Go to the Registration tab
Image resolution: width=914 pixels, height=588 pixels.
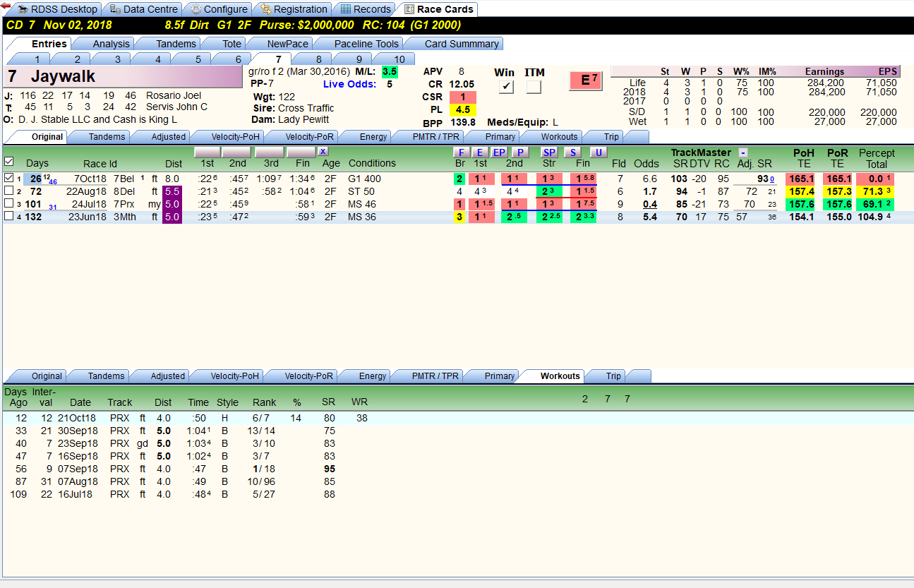(294, 9)
